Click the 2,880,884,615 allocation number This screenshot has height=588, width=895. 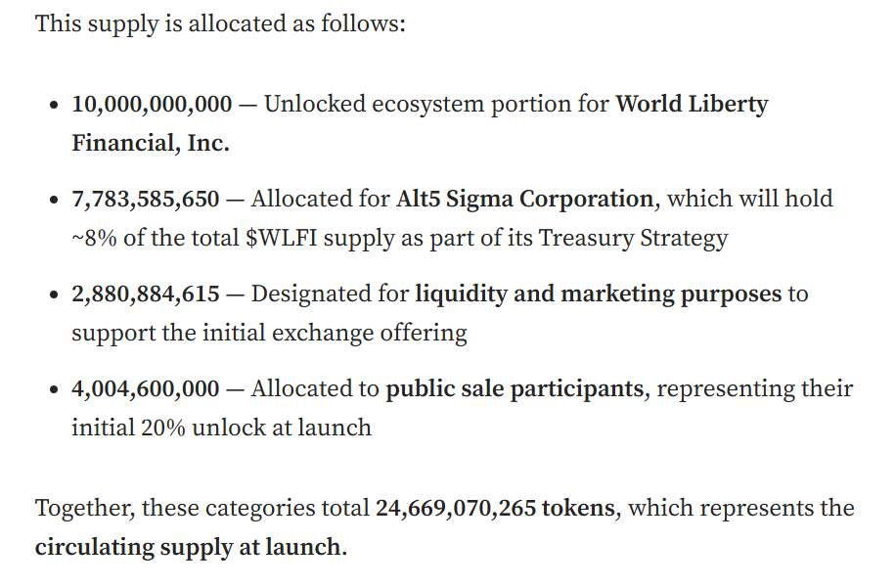coord(146,294)
